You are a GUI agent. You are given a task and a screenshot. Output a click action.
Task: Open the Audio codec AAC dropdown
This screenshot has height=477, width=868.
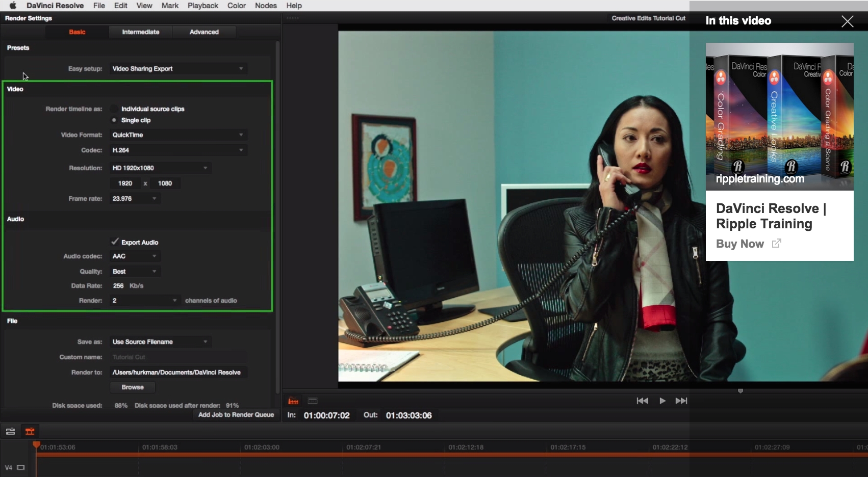(135, 256)
